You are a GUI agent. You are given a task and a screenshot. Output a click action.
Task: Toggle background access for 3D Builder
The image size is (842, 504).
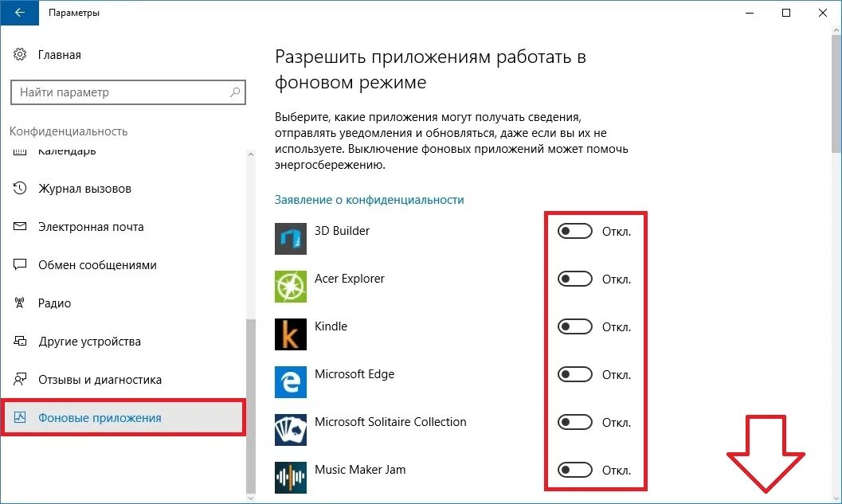coord(574,232)
